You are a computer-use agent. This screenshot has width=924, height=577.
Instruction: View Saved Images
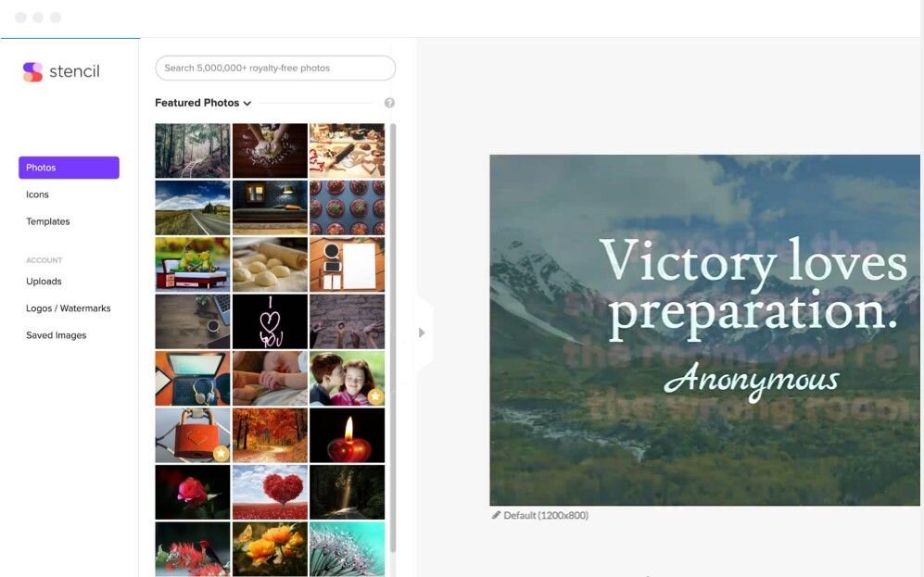56,335
